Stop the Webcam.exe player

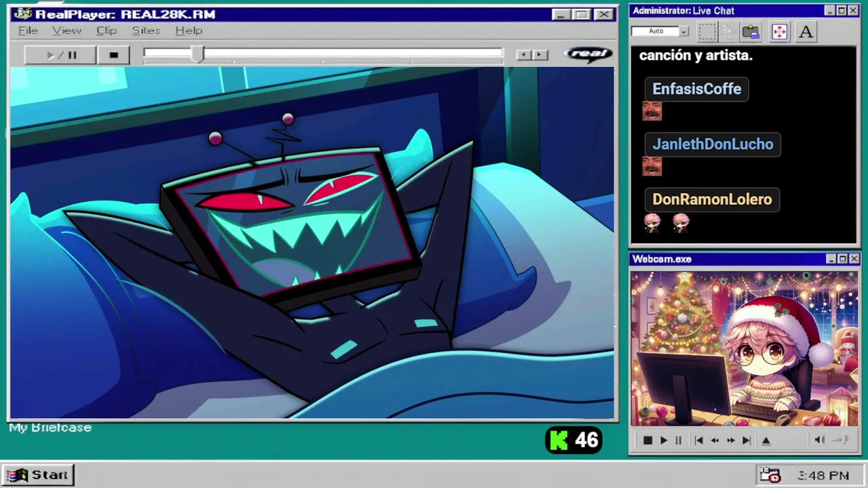tap(647, 441)
